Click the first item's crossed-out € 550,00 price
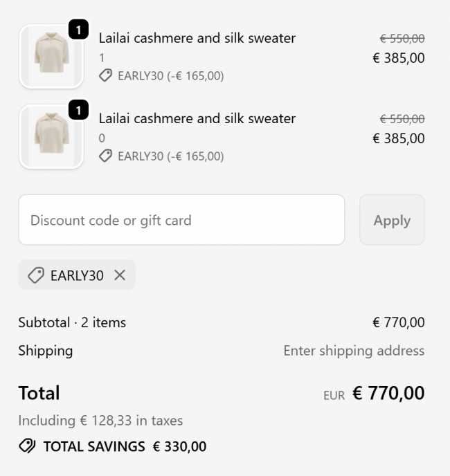Viewport: 450px width, 476px height. pyautogui.click(x=402, y=39)
